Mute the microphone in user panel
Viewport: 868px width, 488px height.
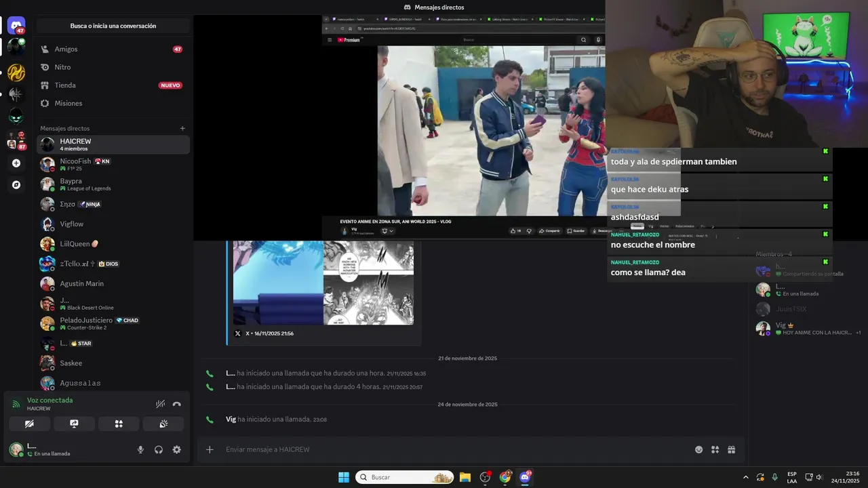coord(140,449)
